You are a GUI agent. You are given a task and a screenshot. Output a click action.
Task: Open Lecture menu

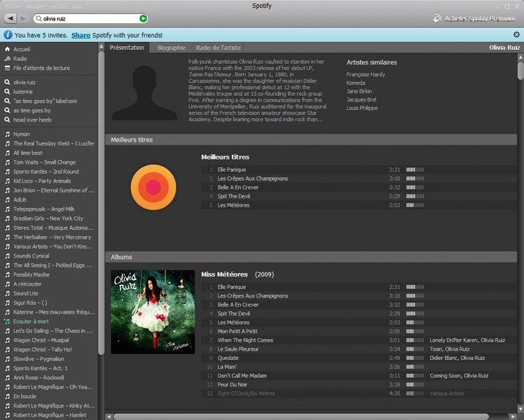(x=58, y=6)
